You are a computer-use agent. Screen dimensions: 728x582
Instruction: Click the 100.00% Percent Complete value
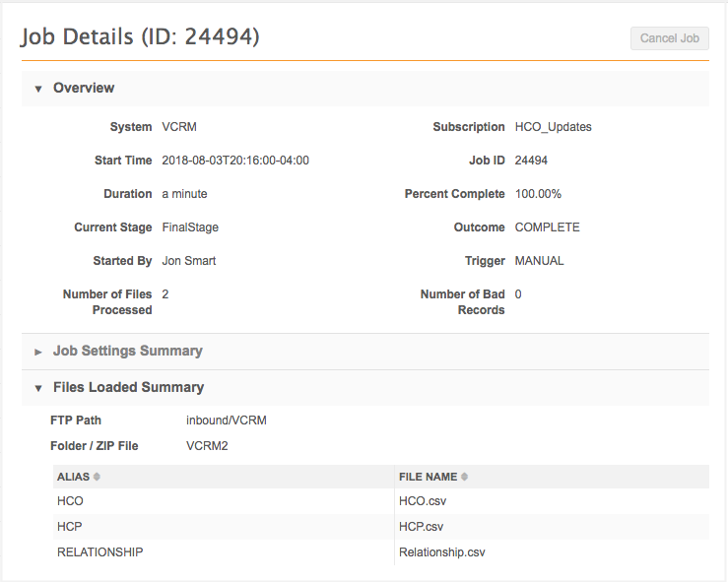point(540,194)
